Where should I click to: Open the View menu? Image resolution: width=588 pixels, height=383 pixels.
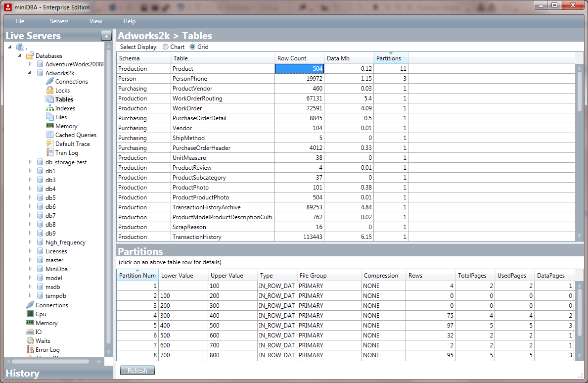[x=95, y=21]
